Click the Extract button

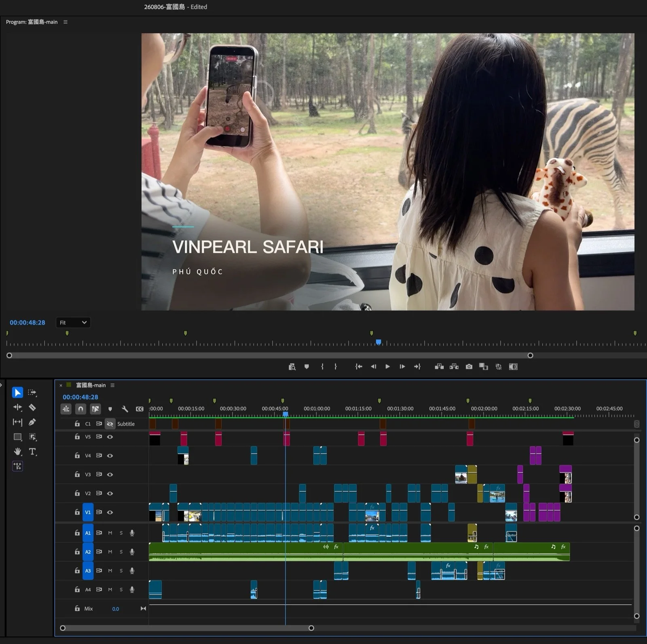click(454, 367)
